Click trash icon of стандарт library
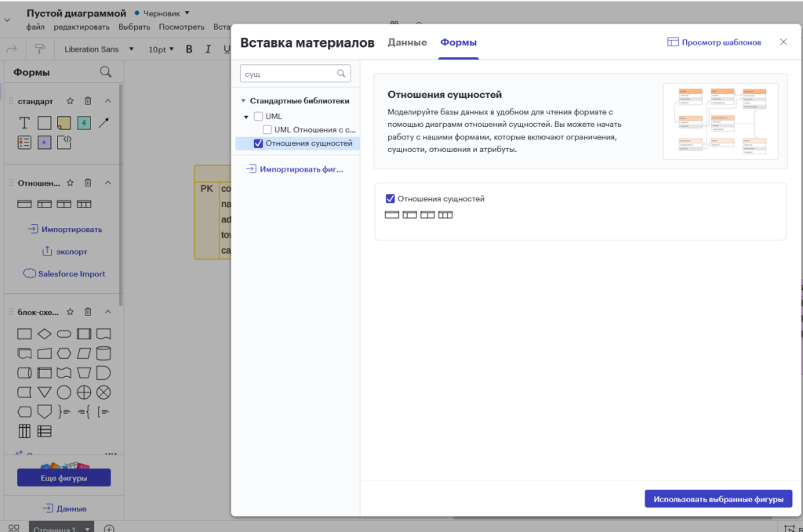The height and width of the screenshot is (532, 803). pyautogui.click(x=88, y=101)
